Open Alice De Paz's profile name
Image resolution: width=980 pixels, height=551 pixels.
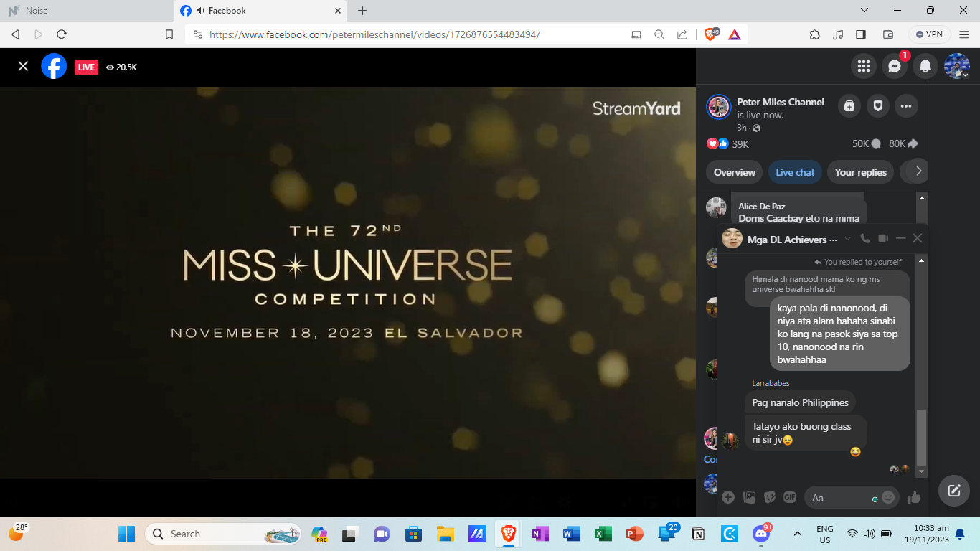coord(762,207)
